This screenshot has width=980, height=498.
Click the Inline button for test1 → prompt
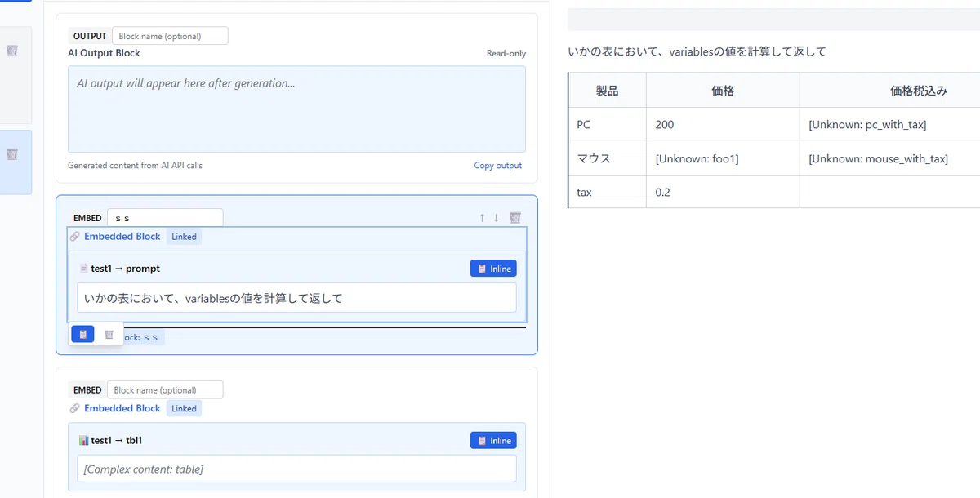click(493, 269)
